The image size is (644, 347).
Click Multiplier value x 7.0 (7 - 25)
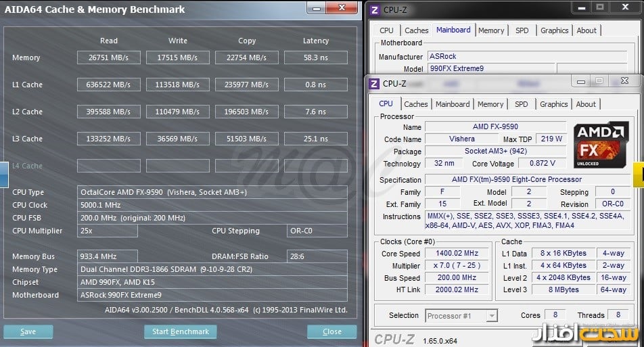point(457,266)
